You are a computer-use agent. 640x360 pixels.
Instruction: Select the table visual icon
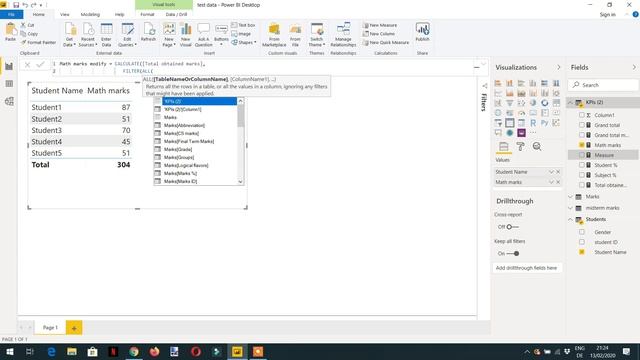point(510,123)
